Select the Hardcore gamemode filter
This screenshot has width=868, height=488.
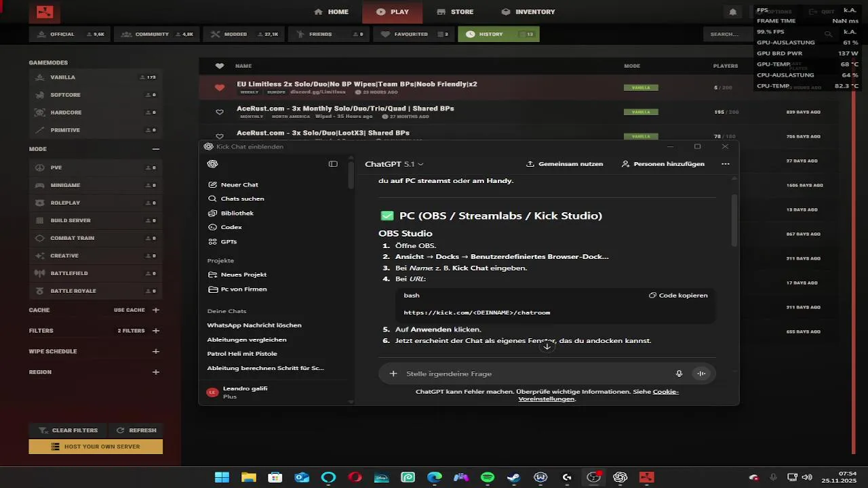96,113
